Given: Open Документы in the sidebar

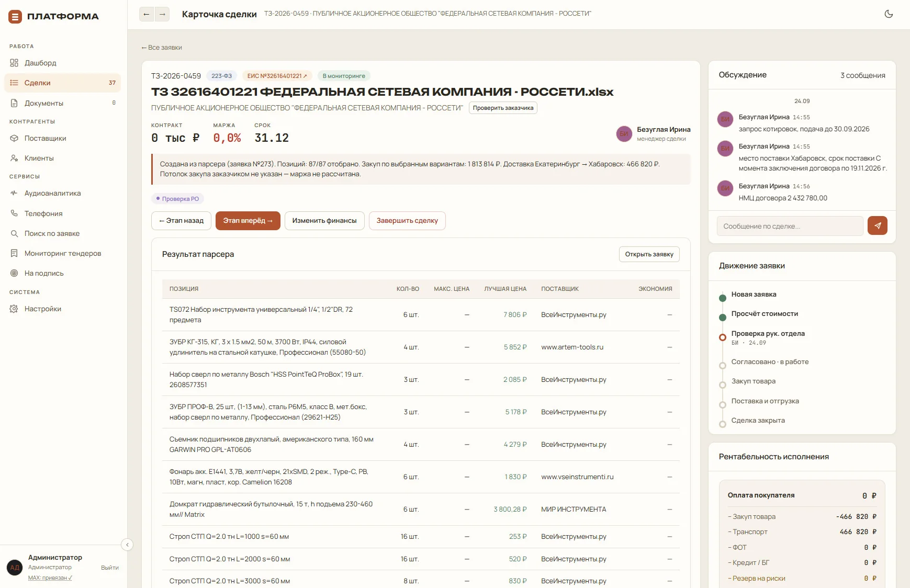Looking at the screenshot, I should tap(63, 103).
